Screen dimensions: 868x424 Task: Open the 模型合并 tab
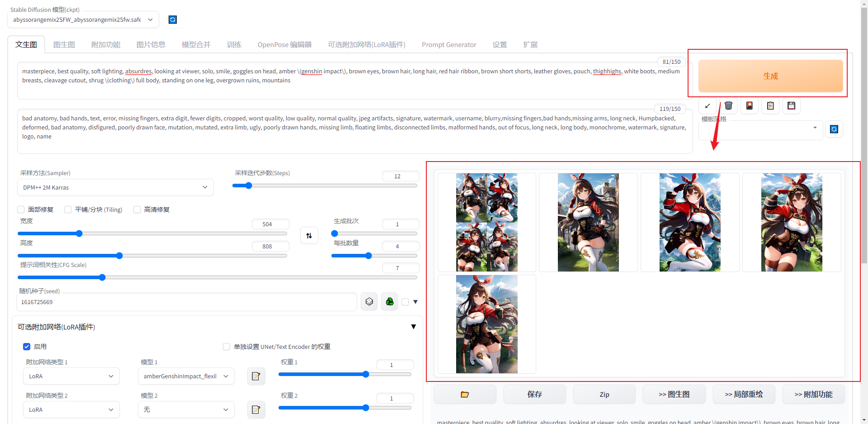coord(196,45)
